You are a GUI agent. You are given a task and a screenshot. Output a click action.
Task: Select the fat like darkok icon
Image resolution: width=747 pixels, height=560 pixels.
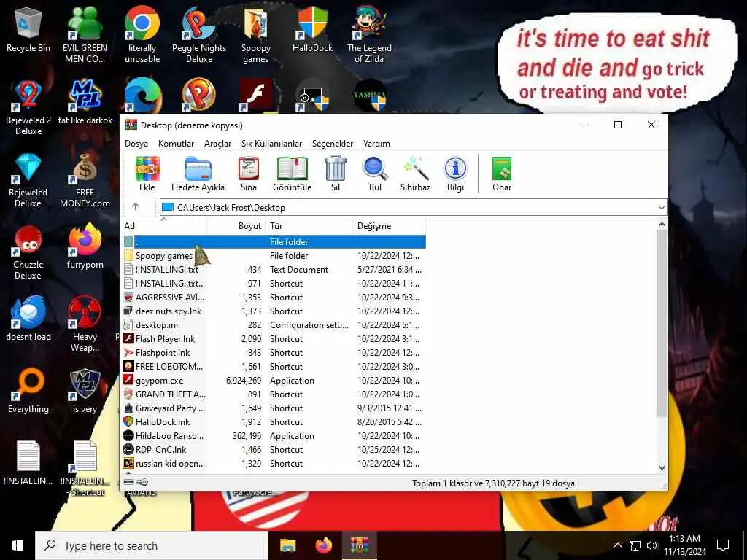pos(85,102)
